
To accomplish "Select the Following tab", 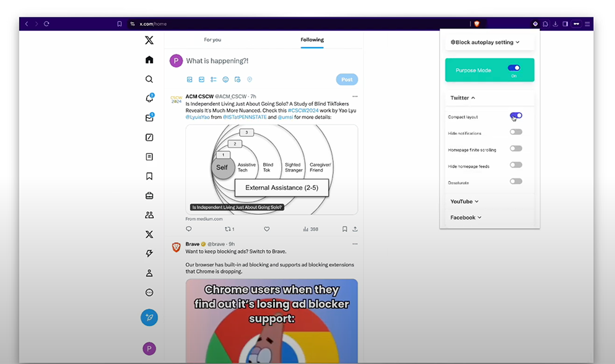I will (312, 40).
